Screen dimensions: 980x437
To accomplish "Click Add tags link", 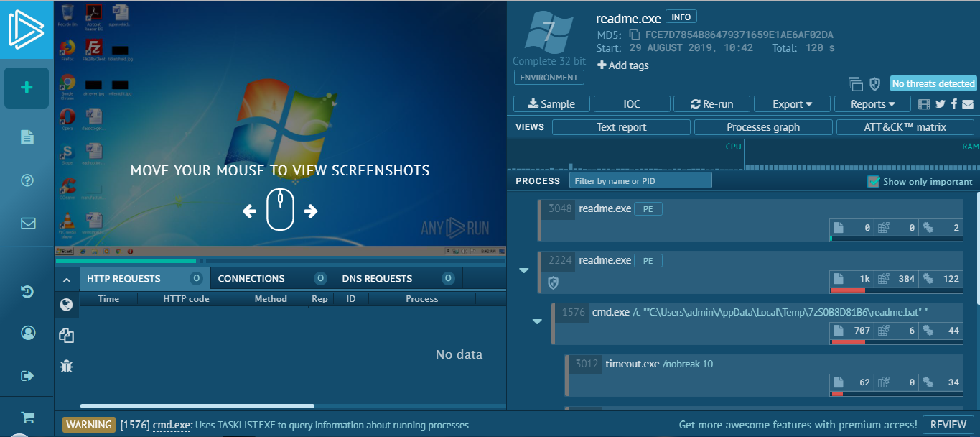I will click(622, 65).
